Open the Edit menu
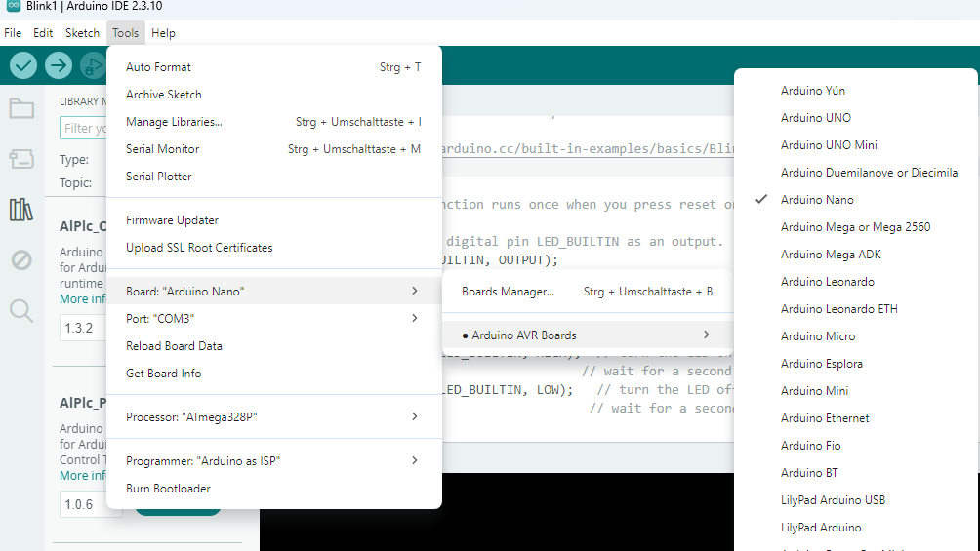980x551 pixels. click(43, 33)
